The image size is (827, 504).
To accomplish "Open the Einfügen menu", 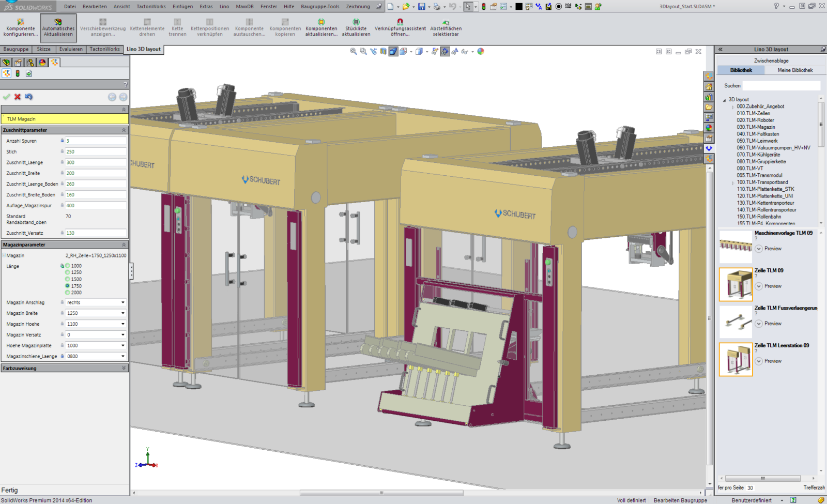I will pos(182,7).
